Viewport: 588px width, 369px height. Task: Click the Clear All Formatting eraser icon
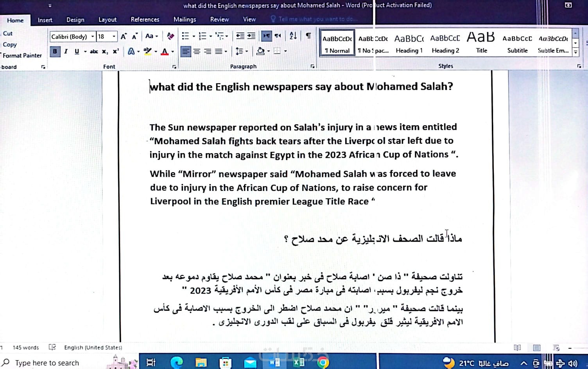[x=170, y=36]
